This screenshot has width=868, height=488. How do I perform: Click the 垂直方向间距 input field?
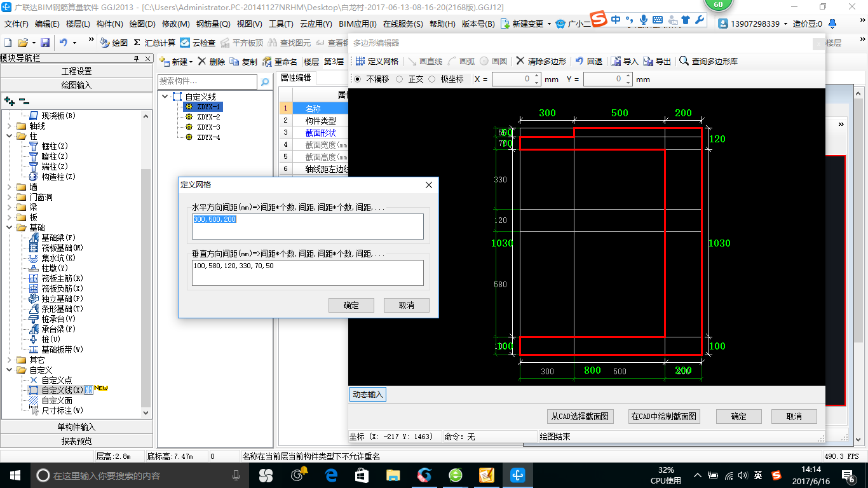[308, 273]
